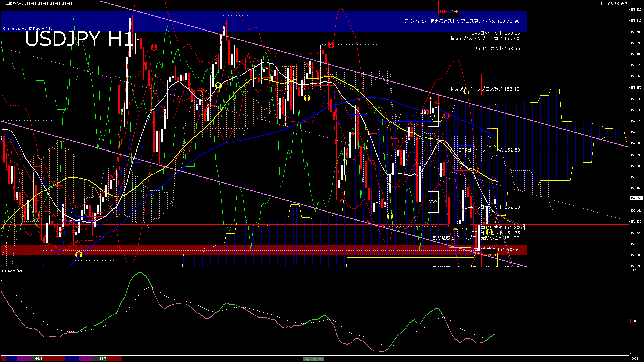Click the 11/4 06:39 更新 timestamp
644x362 pixels.
tap(612, 4)
